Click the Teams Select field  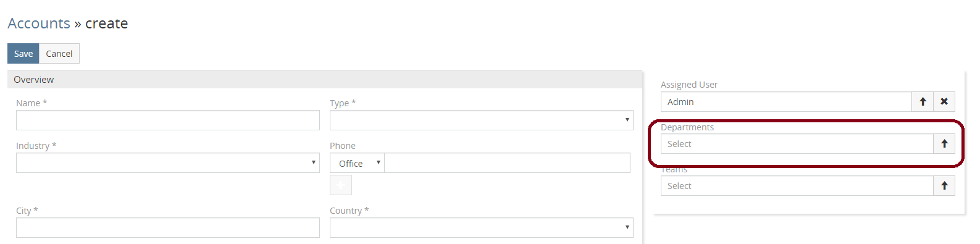[797, 186]
